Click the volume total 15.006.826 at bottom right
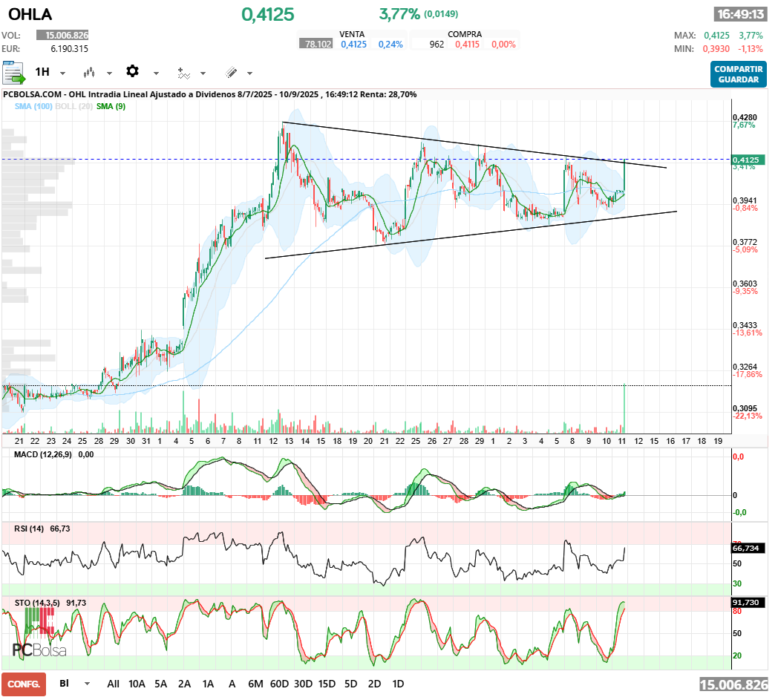778x700 pixels. pos(733,685)
